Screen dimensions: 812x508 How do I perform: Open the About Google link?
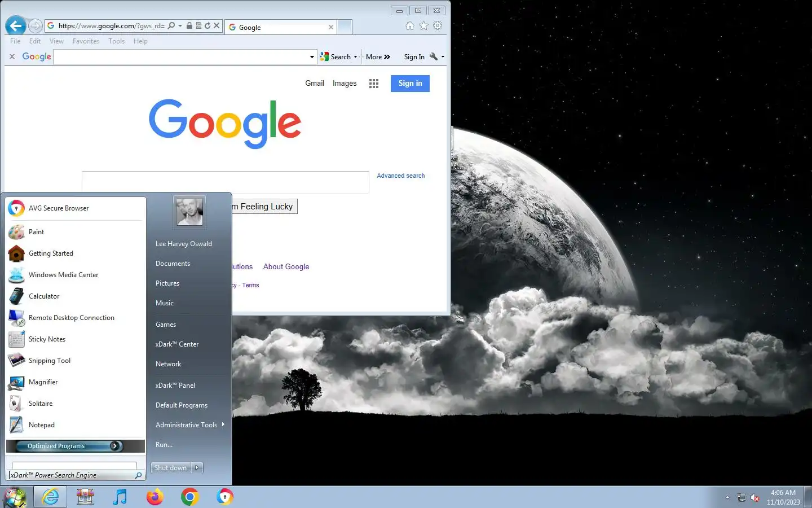286,267
